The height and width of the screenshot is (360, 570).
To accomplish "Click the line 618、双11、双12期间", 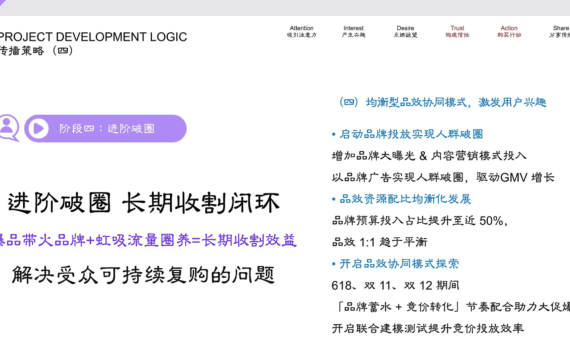I will [x=395, y=285].
